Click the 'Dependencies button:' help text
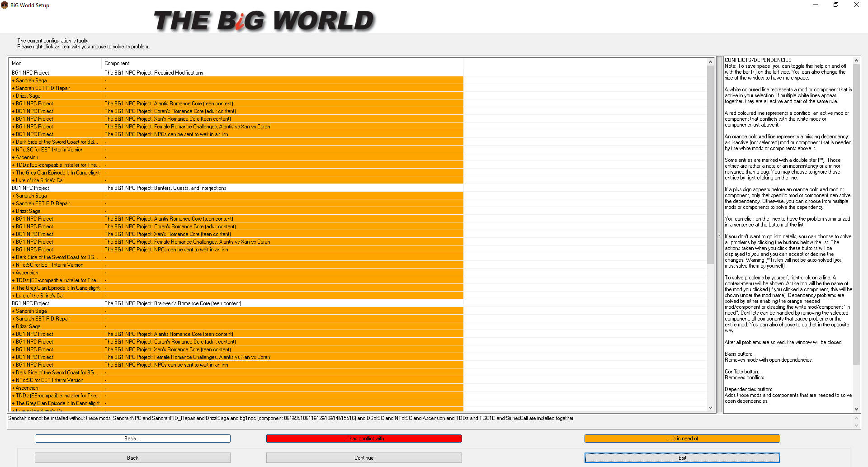 click(748, 389)
